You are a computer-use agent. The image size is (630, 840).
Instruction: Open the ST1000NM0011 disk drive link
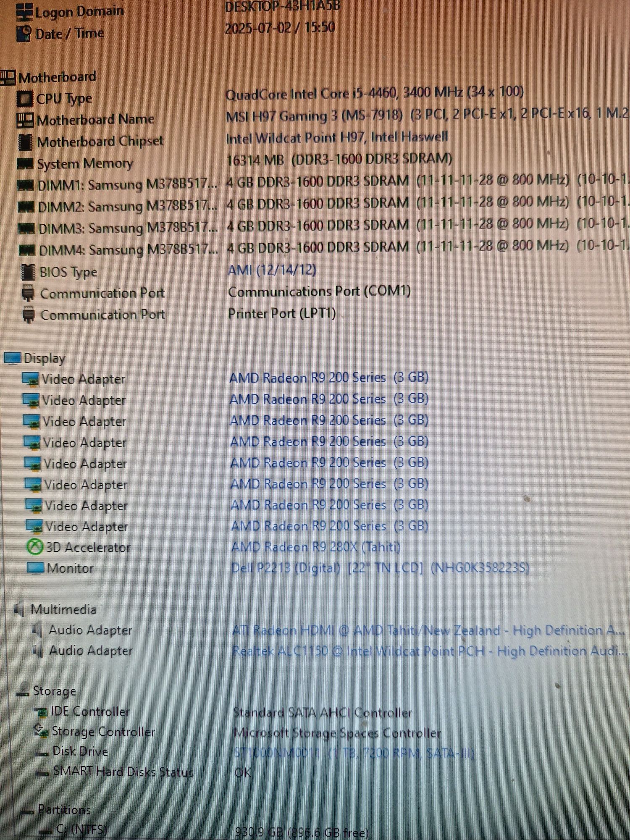click(354, 753)
